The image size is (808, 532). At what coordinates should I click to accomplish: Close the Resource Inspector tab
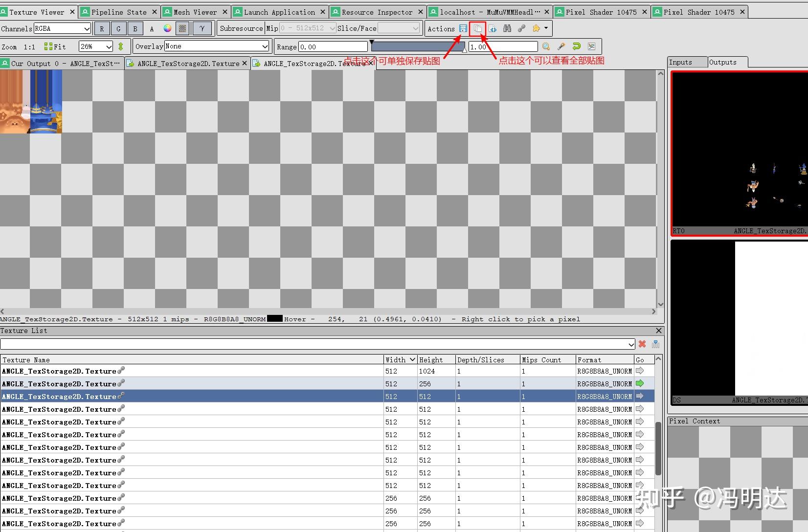pyautogui.click(x=421, y=12)
